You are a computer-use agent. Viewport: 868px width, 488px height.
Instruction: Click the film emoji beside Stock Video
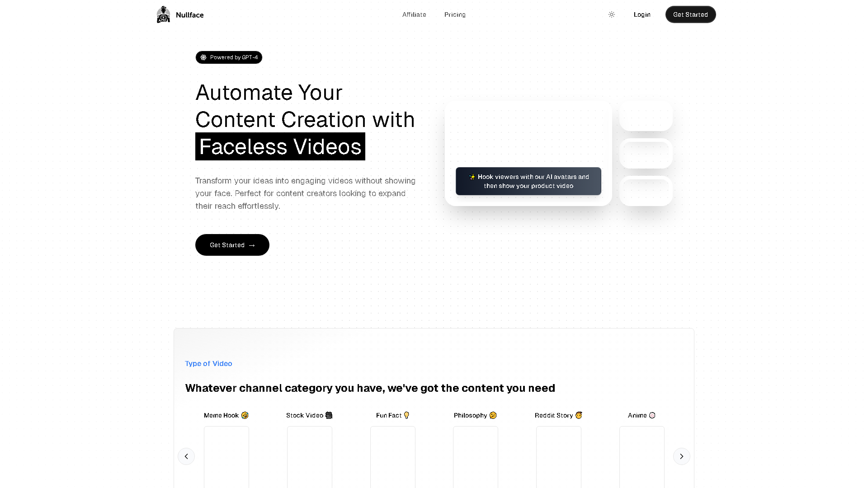pyautogui.click(x=328, y=415)
